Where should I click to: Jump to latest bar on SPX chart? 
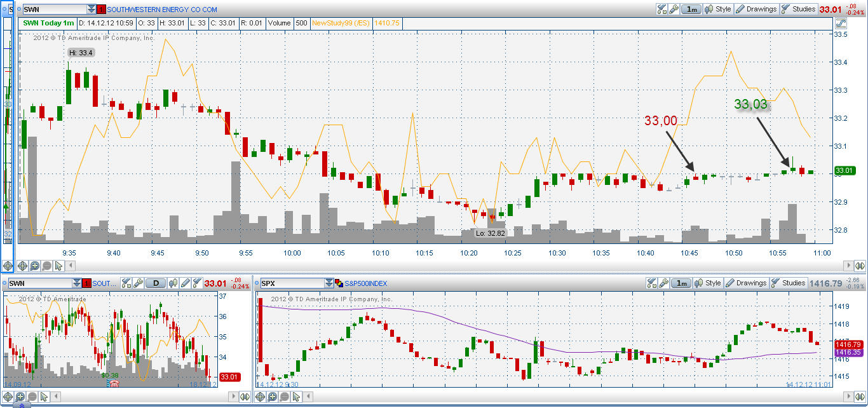[860, 397]
